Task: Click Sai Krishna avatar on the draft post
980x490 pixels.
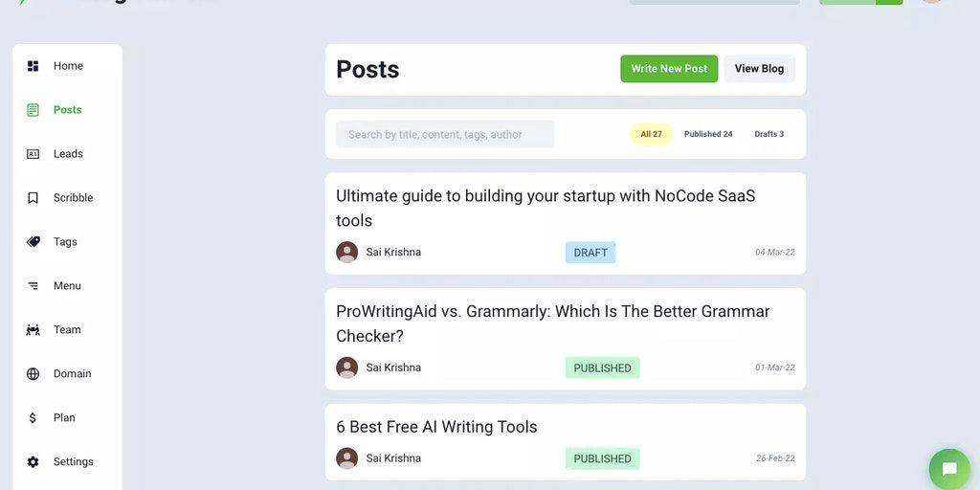Action: click(347, 253)
